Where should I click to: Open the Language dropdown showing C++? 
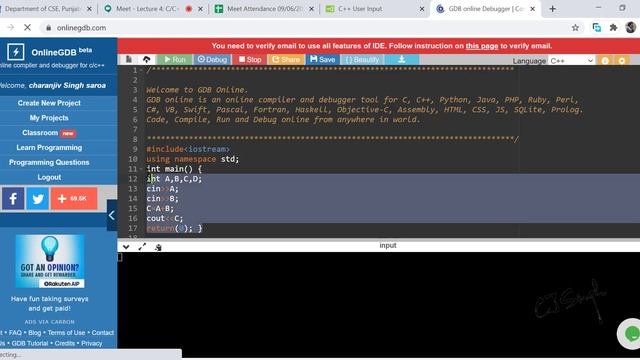571,61
